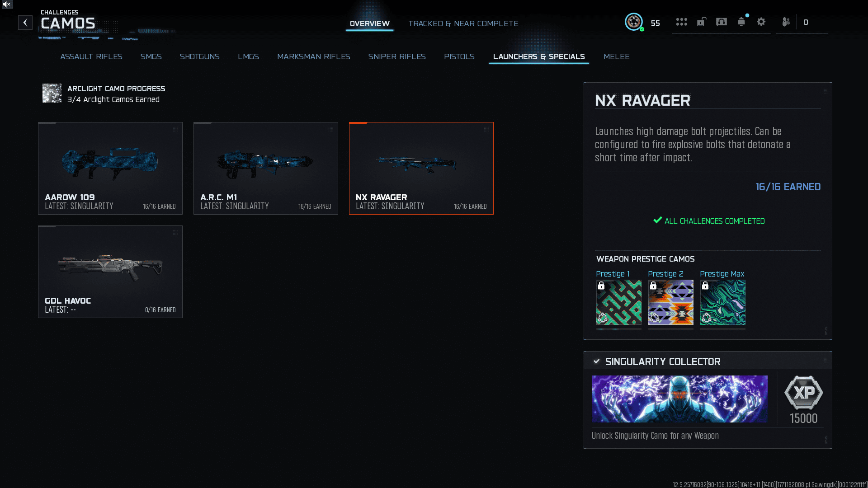Open the Melee category tab
The height and width of the screenshot is (488, 868).
(616, 56)
